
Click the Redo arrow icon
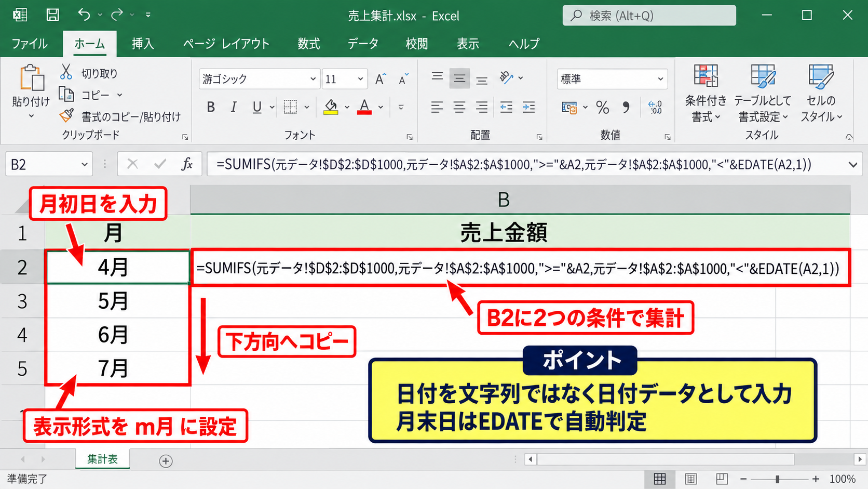[117, 15]
